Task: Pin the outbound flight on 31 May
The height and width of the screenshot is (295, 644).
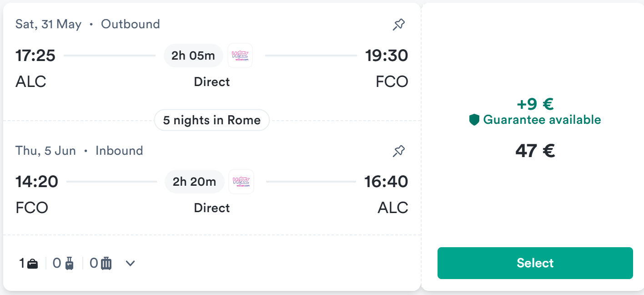Action: [399, 25]
